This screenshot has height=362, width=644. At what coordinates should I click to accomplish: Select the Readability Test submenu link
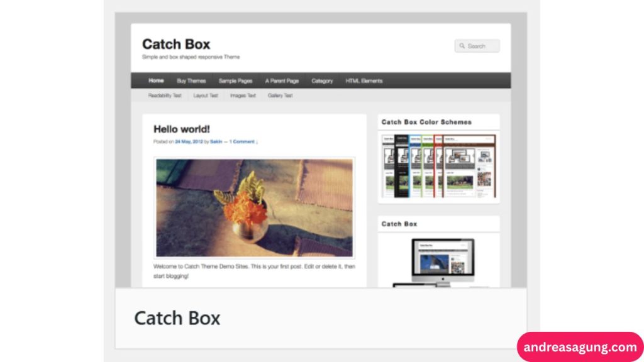tap(164, 95)
